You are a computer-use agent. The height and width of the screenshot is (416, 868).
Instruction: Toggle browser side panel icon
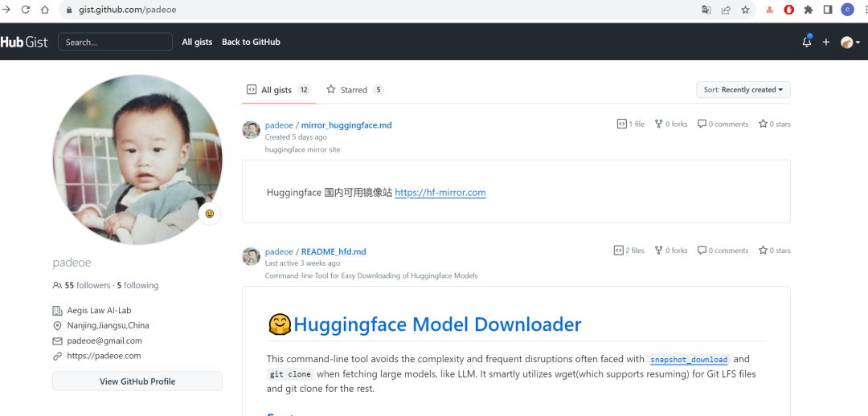click(828, 10)
